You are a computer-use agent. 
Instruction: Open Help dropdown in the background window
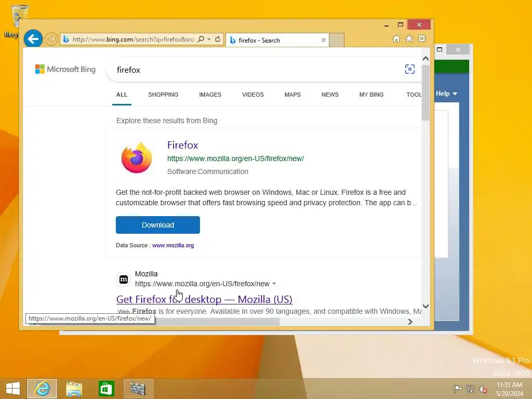[446, 94]
